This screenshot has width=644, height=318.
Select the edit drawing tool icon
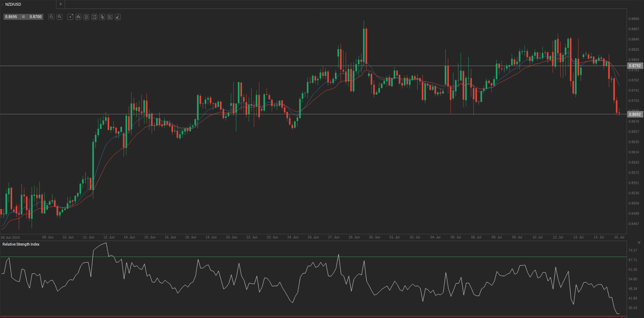[x=110, y=17]
